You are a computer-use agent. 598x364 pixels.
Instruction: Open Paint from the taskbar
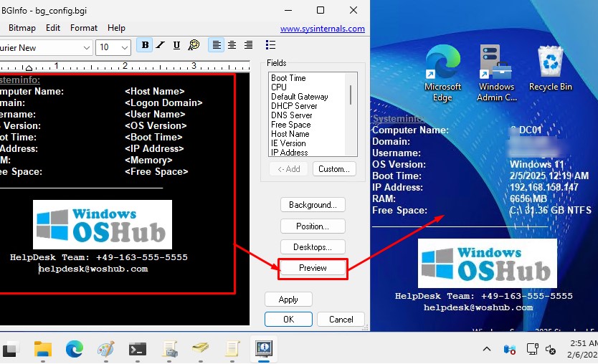[x=106, y=349]
